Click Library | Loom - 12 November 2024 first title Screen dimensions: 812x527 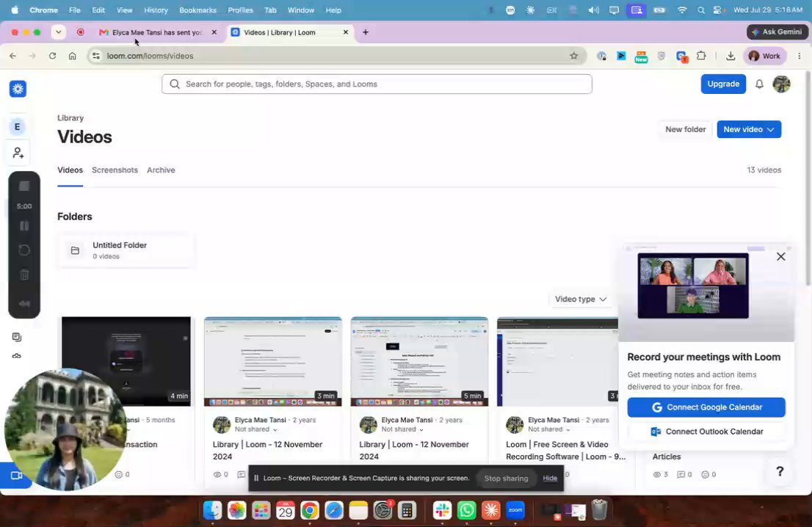coord(267,451)
